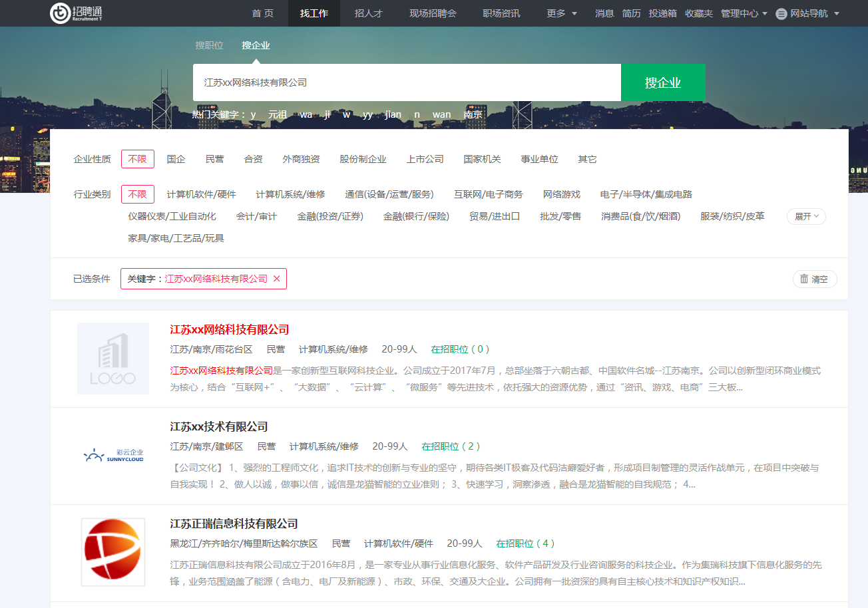The height and width of the screenshot is (608, 868).
Task: Go to 招人才 in top navigation
Action: pyautogui.click(x=368, y=13)
